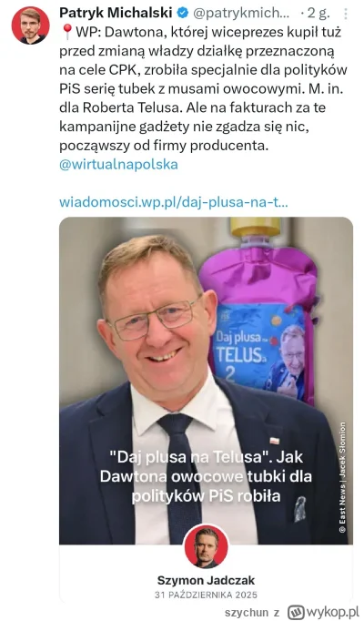Open the article preview card image

point(207,381)
